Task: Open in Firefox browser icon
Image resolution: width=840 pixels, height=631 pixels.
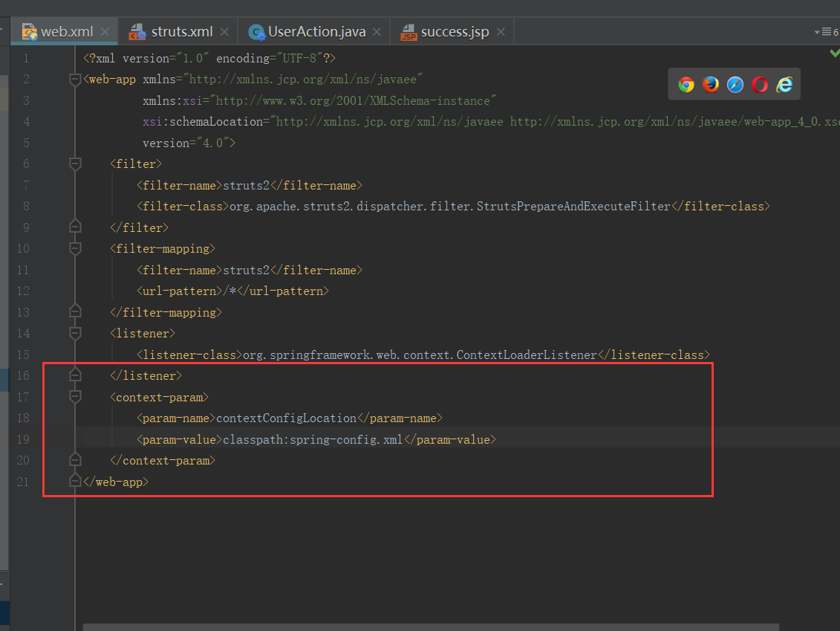Action: click(x=710, y=85)
